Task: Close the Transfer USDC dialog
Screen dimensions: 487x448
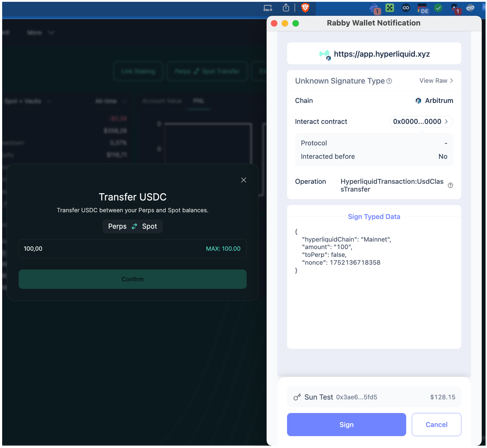Action: pos(243,180)
